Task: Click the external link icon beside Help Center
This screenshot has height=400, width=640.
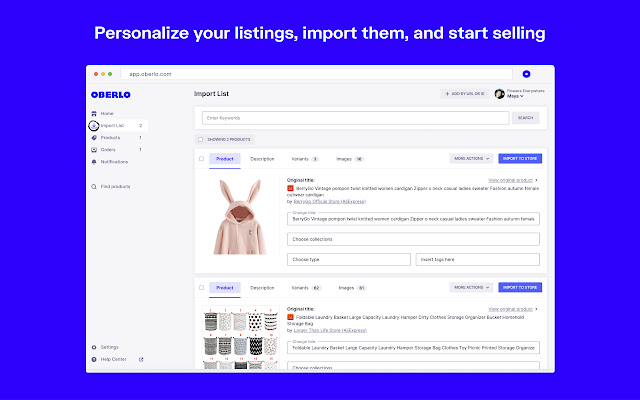Action: tap(141, 360)
